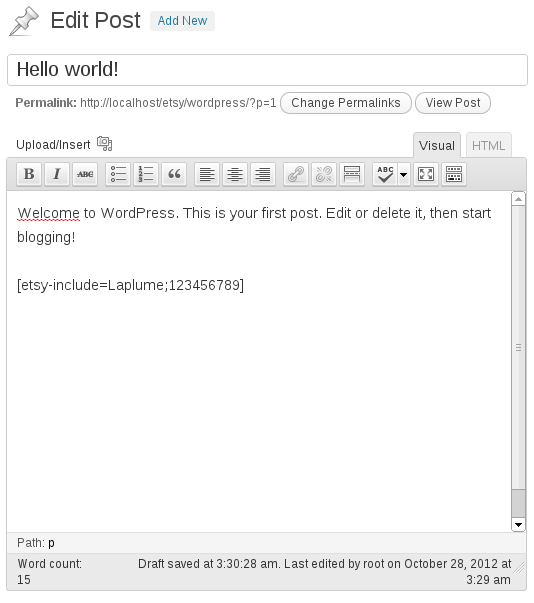The image size is (534, 603).
Task: Toggle the spellchecker ABC checkmark button
Action: point(385,174)
